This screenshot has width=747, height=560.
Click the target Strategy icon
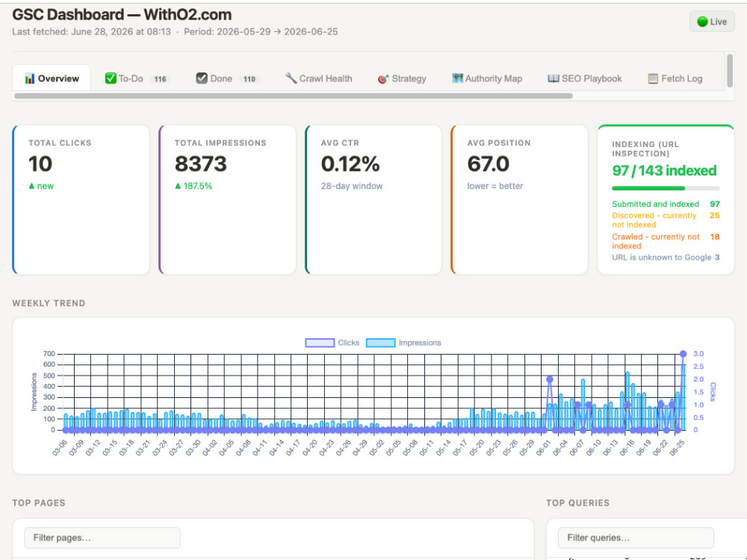(x=383, y=78)
